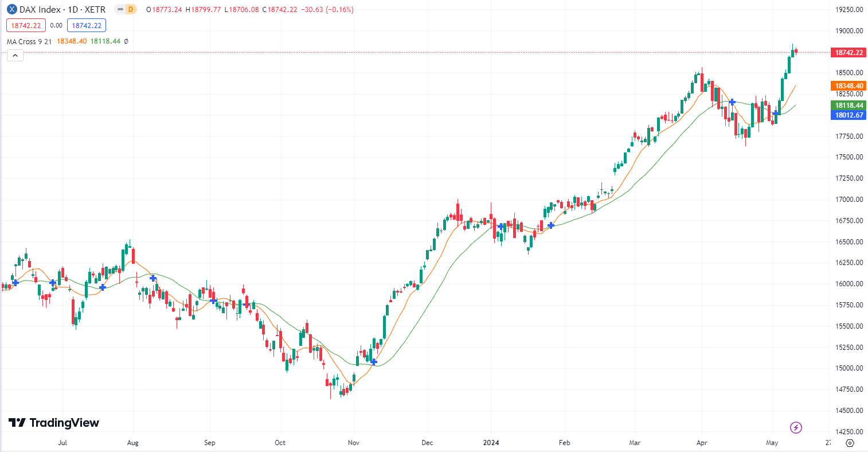The width and height of the screenshot is (868, 452).
Task: Click the high value H18799.77
Action: point(203,10)
